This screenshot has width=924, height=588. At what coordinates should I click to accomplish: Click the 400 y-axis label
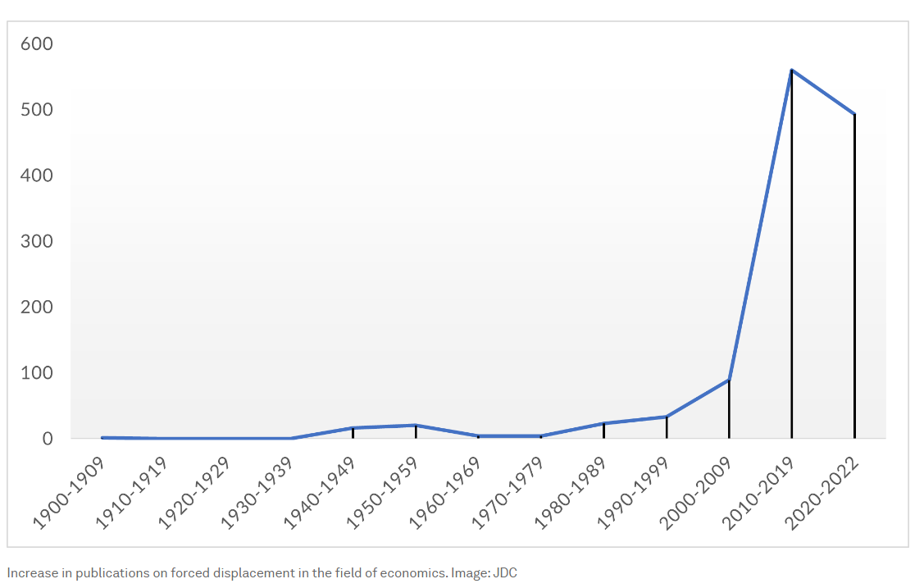37,175
